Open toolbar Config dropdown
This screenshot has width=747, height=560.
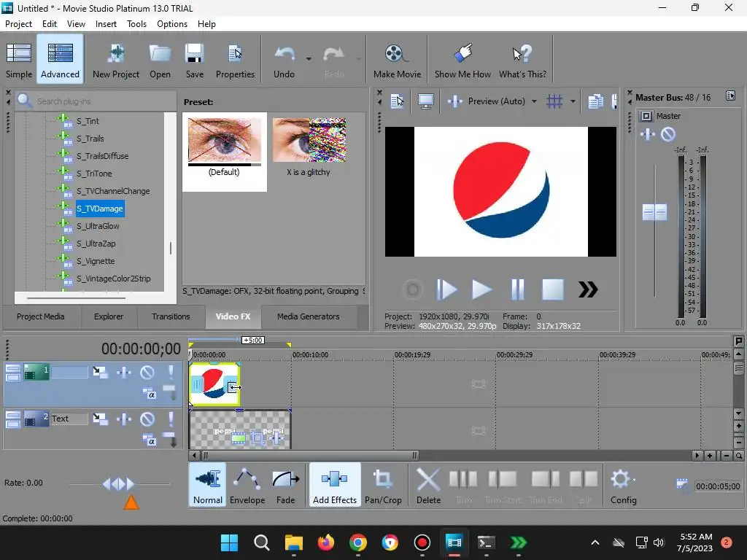tap(623, 486)
